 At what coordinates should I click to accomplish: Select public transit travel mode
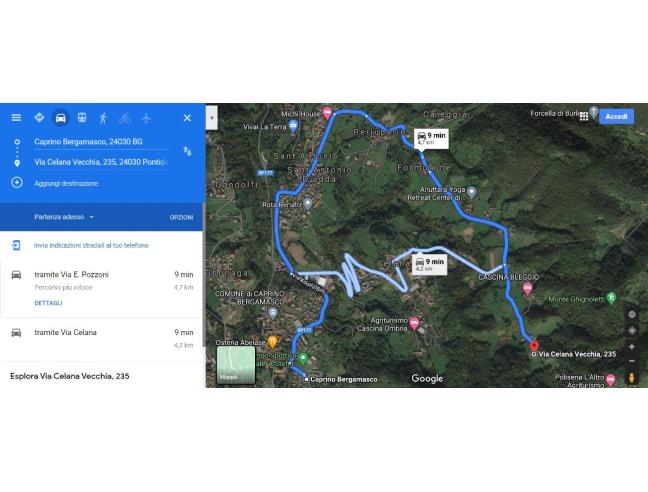tap(82, 118)
